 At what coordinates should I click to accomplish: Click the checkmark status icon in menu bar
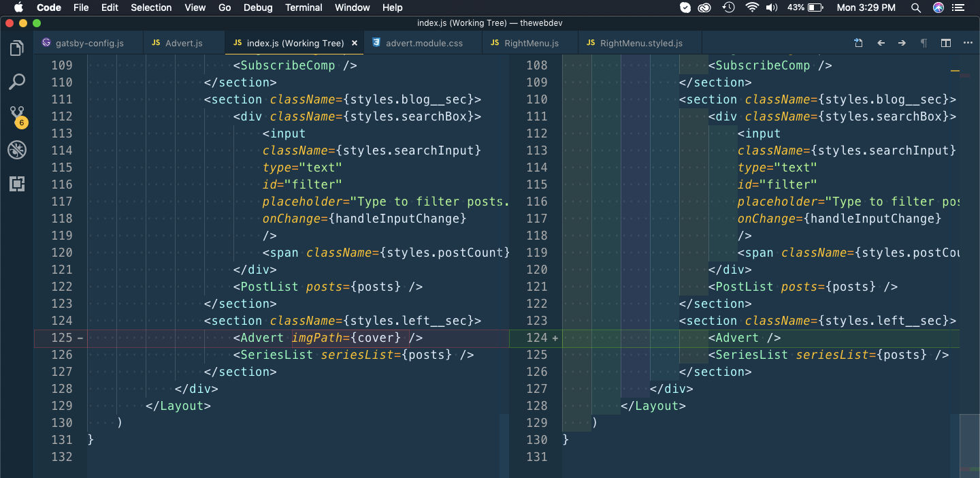tap(686, 7)
